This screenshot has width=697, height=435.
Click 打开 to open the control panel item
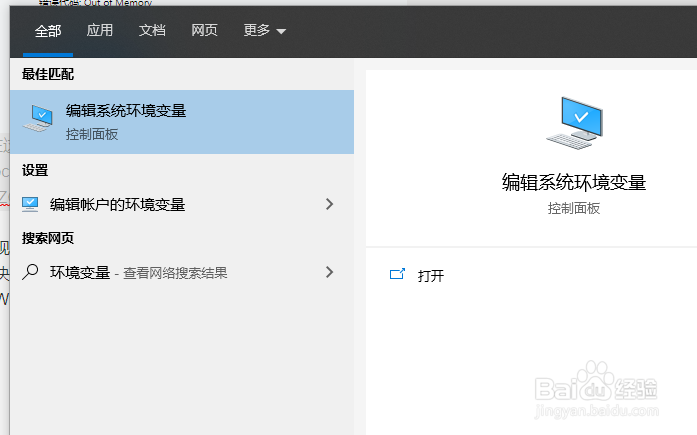[431, 276]
